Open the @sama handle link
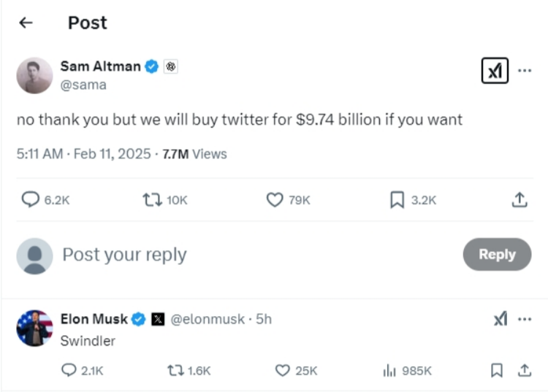This screenshot has width=548, height=392. click(x=83, y=85)
